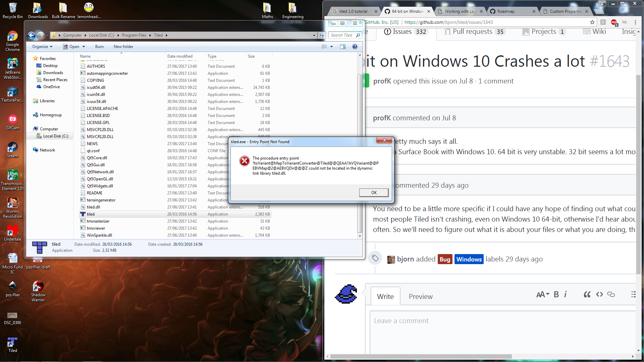
Task: Switch to Roadmap browser tab
Action: [x=513, y=11]
